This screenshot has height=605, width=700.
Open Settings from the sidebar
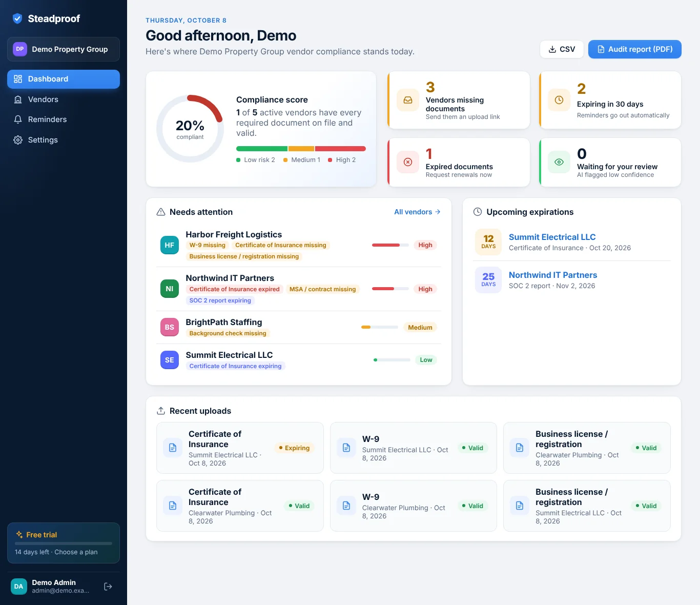coord(64,140)
